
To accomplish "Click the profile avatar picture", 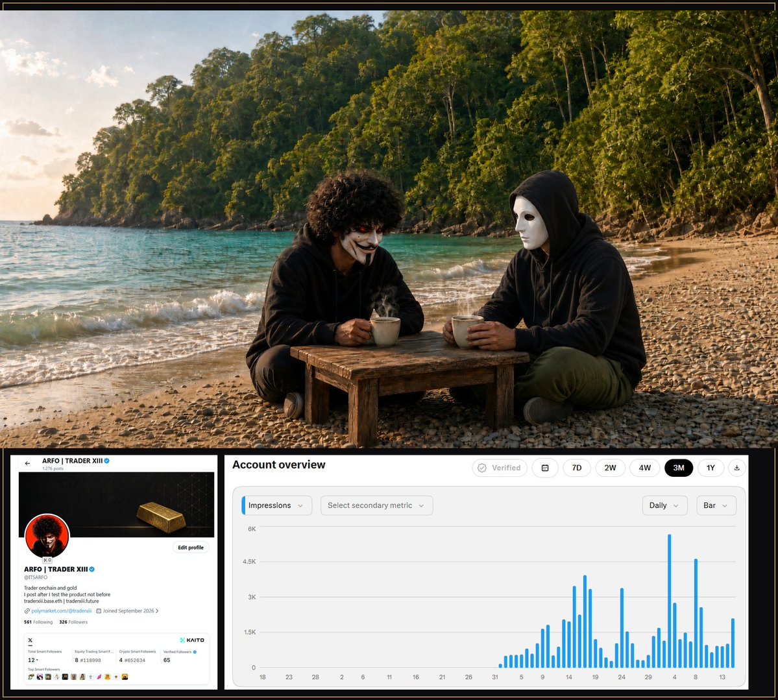I will [x=47, y=537].
